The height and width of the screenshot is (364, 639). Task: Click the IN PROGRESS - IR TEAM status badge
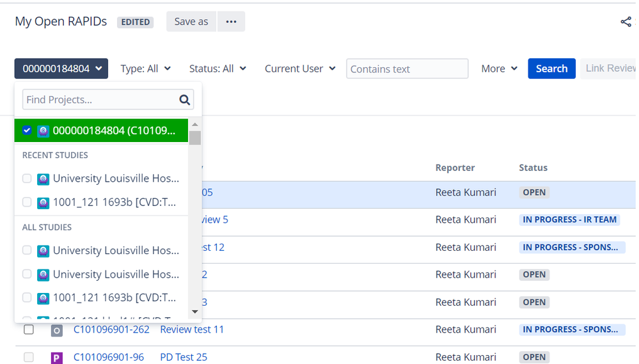(569, 219)
